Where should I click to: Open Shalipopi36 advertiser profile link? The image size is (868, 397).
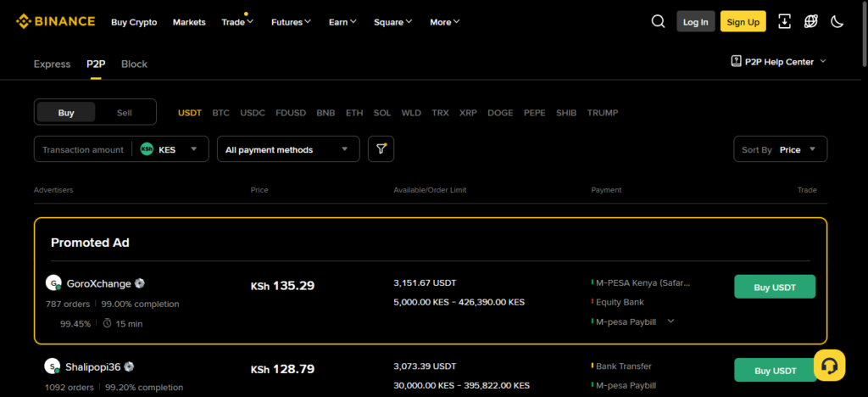click(x=93, y=366)
